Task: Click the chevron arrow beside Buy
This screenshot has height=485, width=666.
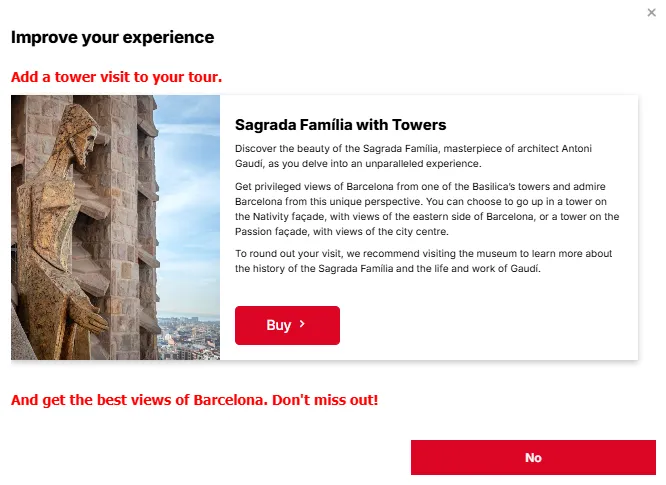Action: 302,325
